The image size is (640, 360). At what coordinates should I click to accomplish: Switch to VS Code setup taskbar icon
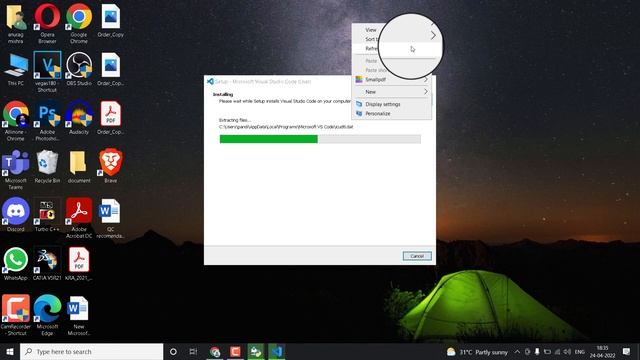tap(276, 351)
